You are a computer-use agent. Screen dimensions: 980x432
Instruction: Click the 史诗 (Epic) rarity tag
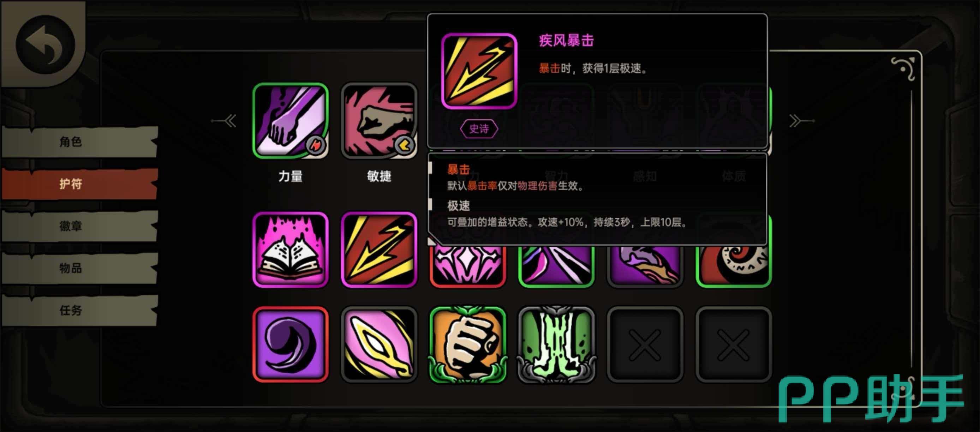click(479, 129)
